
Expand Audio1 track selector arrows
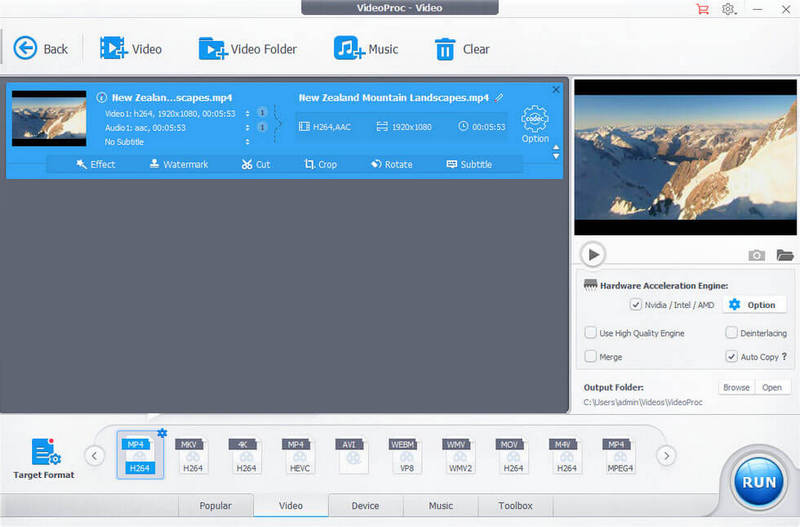pos(247,128)
